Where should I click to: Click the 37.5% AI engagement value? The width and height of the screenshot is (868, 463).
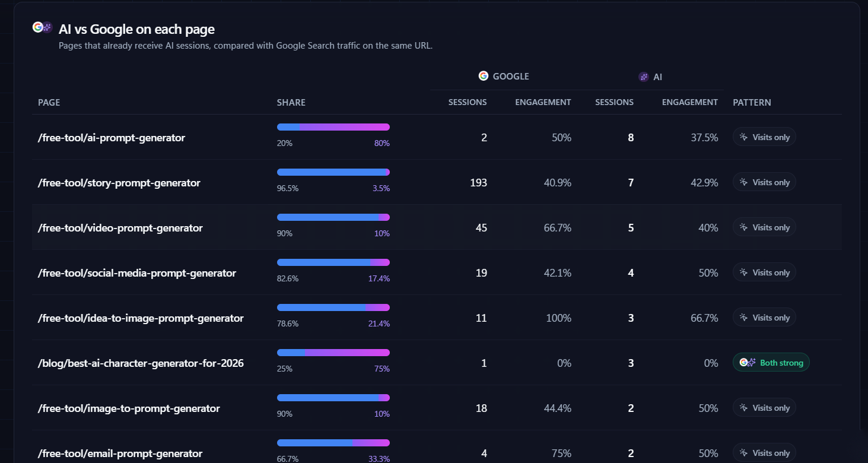(704, 138)
